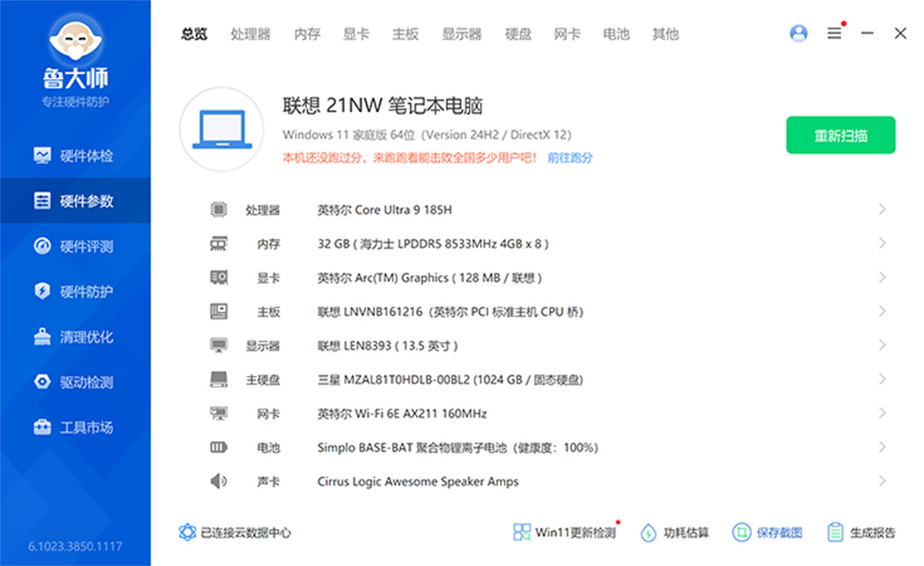Click 保存截图 screenshot icon

pos(767,533)
